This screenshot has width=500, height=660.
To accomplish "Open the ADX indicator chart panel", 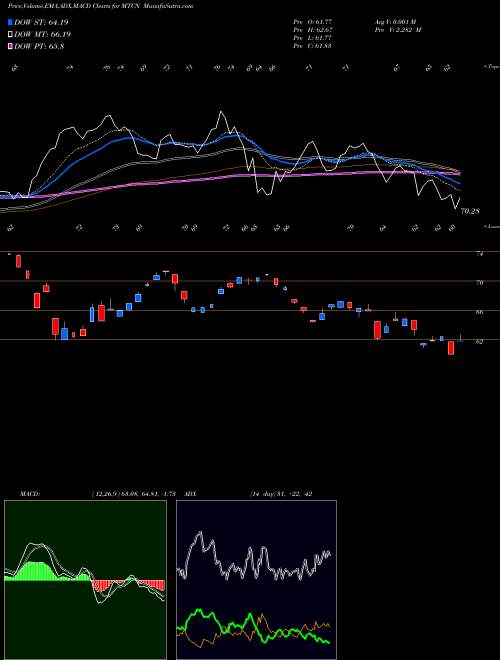I will click(x=256, y=580).
